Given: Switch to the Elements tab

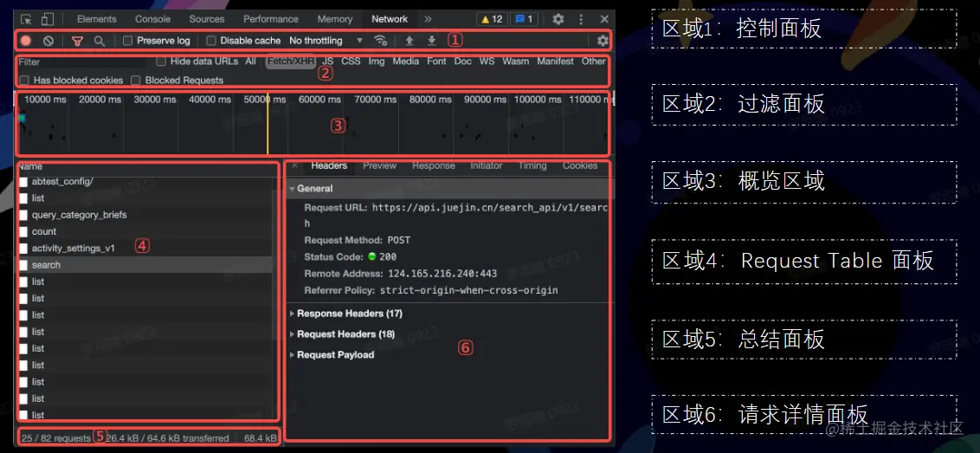Looking at the screenshot, I should [x=97, y=19].
